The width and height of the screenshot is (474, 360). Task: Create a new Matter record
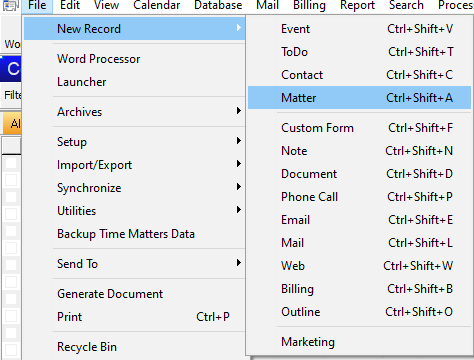[359, 98]
